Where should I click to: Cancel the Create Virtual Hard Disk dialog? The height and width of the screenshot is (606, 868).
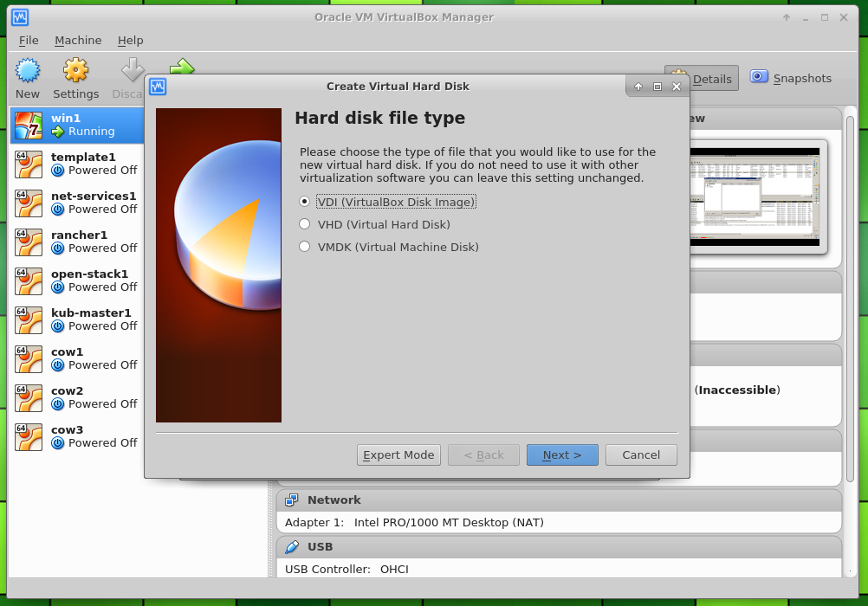tap(641, 455)
